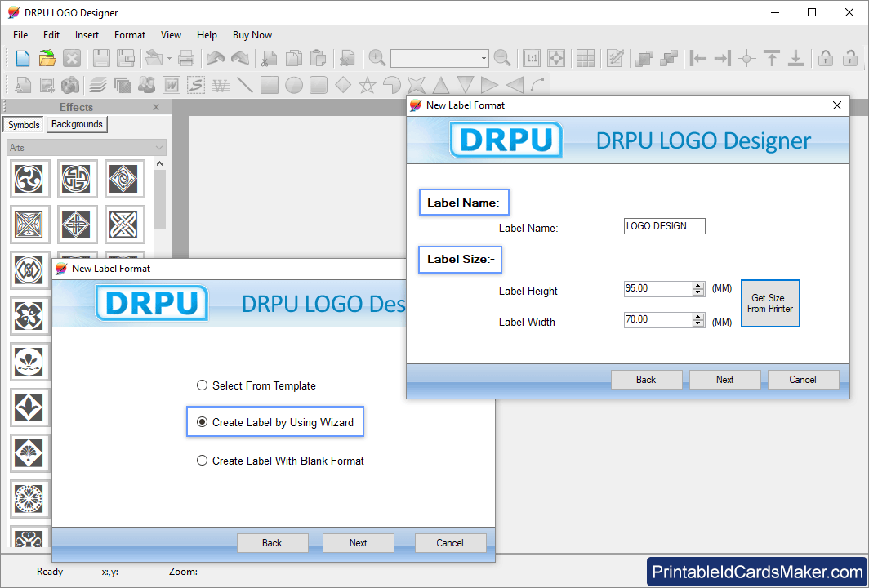Screen dimensions: 869x588
Task: Click Back in wizard selection dialog
Action: coord(272,543)
